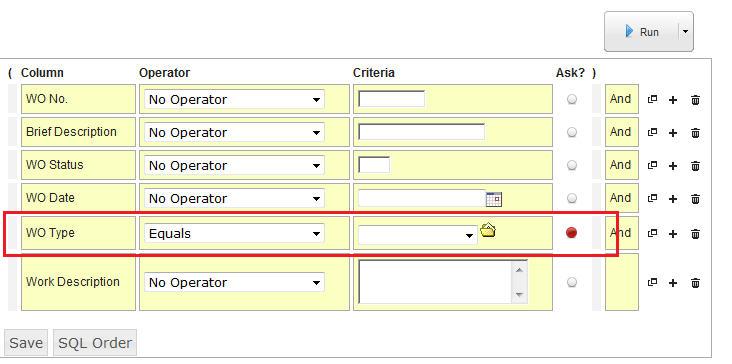Focus the WO No. criteria field

[x=391, y=99]
